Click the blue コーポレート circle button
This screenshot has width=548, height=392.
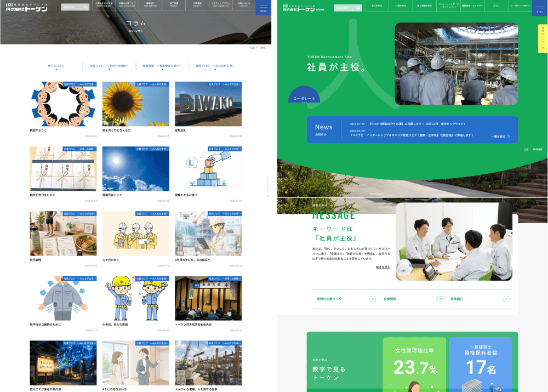click(304, 95)
